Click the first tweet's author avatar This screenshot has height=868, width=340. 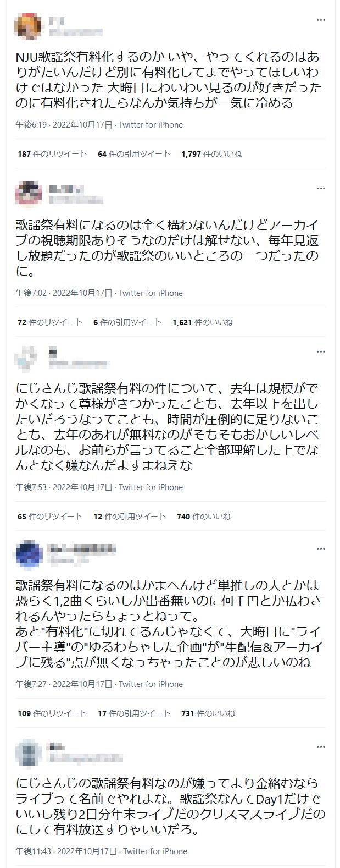pos(29,26)
